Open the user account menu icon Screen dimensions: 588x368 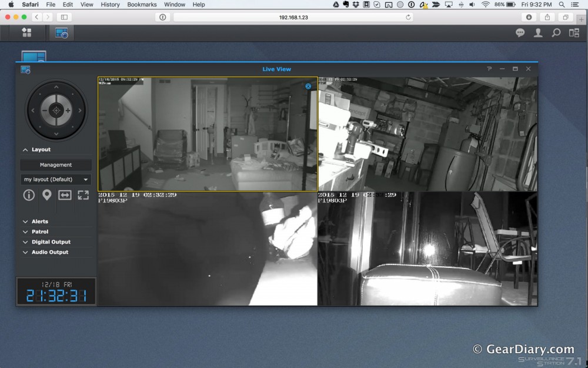tap(538, 33)
